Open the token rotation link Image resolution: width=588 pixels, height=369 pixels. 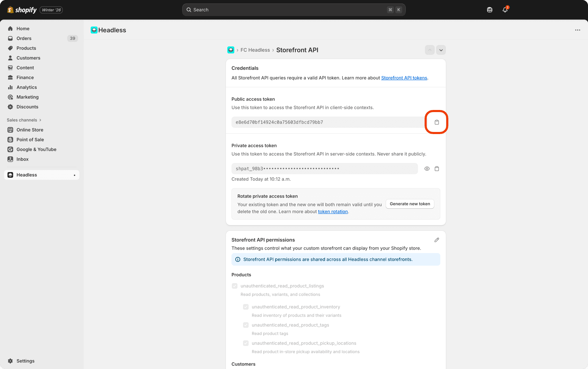click(333, 212)
